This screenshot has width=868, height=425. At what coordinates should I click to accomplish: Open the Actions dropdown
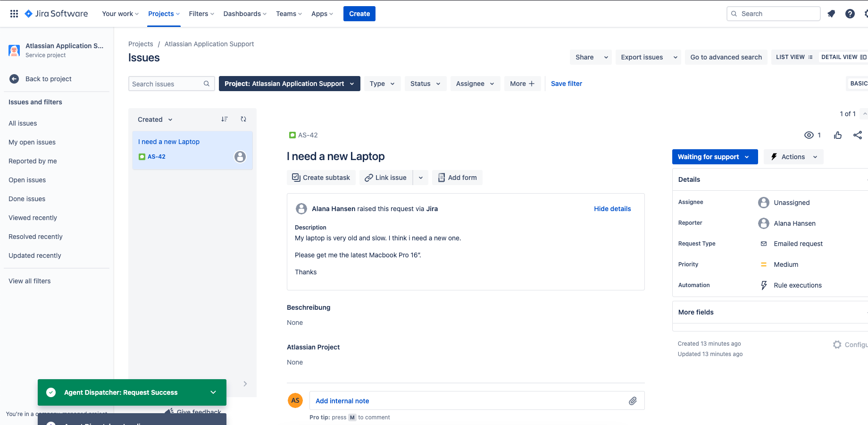pos(793,157)
